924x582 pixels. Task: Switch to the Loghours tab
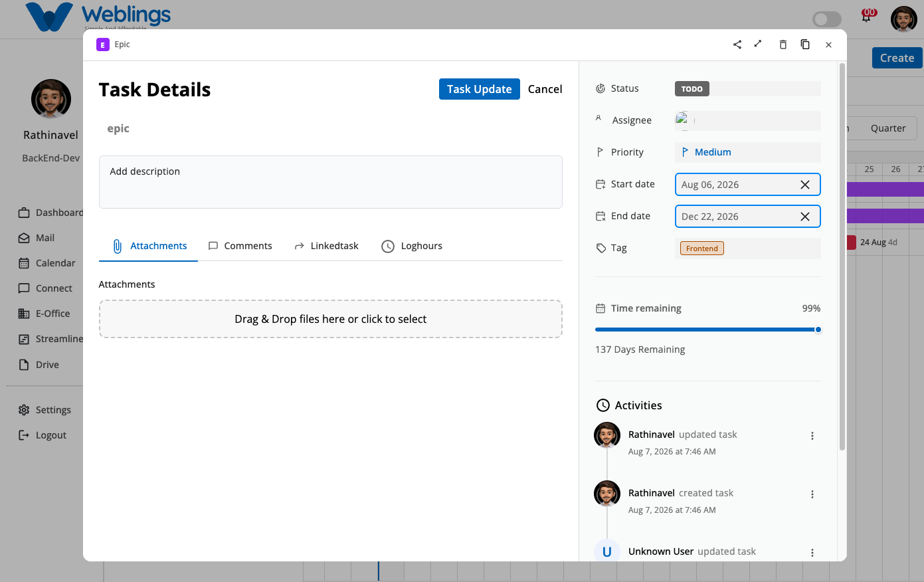click(x=412, y=246)
